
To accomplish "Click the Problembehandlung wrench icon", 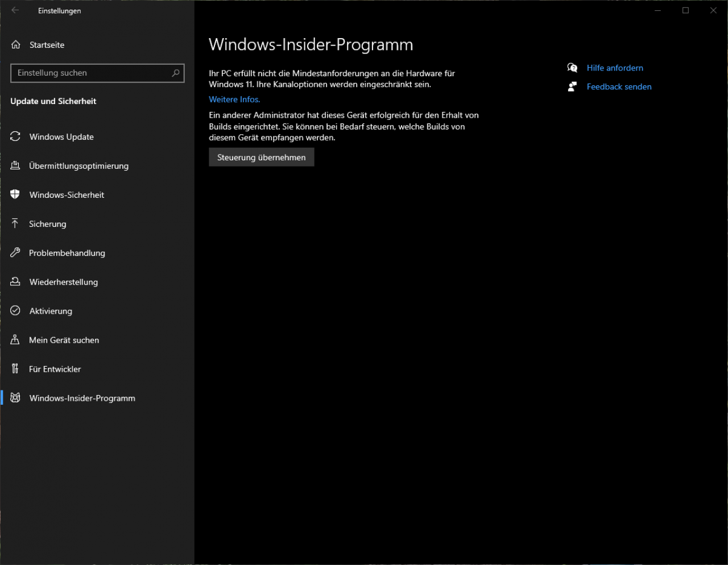I will 15,252.
